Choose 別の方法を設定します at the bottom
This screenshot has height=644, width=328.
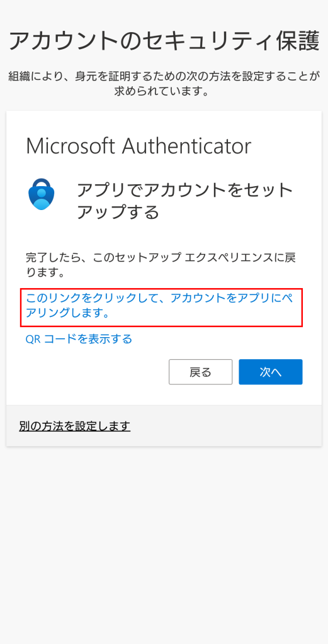point(75,426)
